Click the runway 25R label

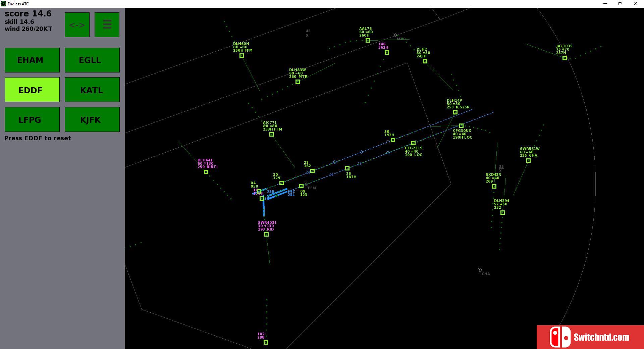[x=271, y=192]
